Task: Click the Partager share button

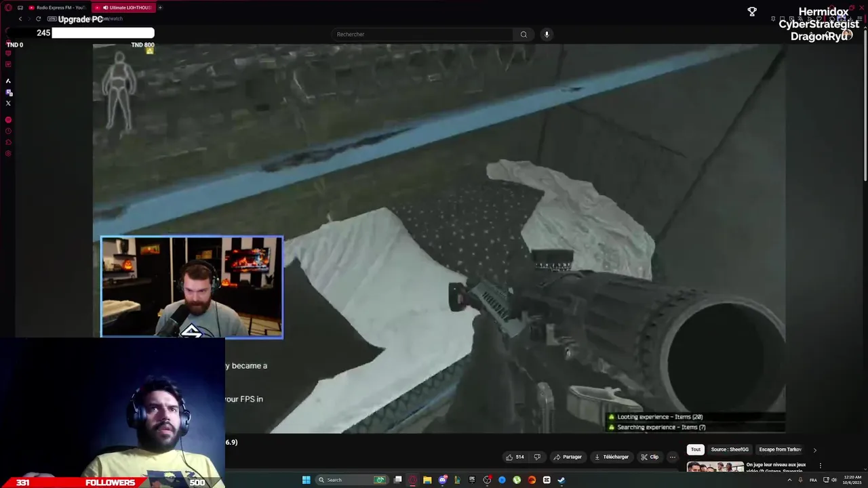Action: click(x=568, y=457)
